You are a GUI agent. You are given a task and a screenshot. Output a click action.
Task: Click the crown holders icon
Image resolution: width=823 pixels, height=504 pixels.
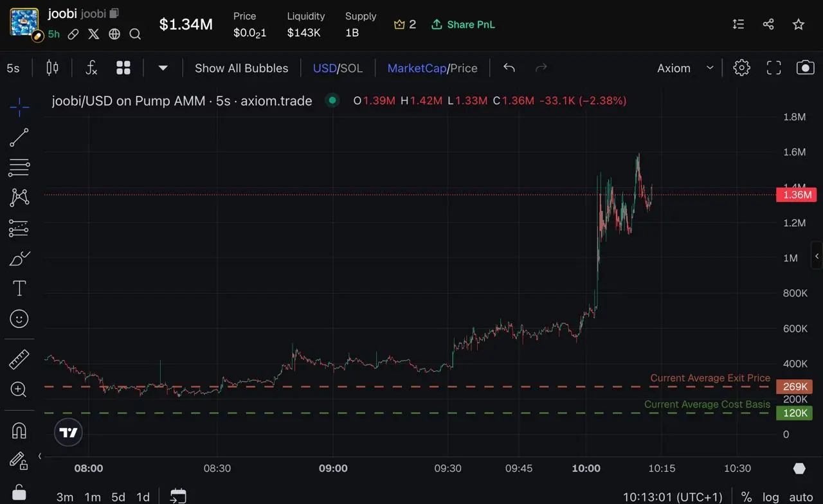399,24
